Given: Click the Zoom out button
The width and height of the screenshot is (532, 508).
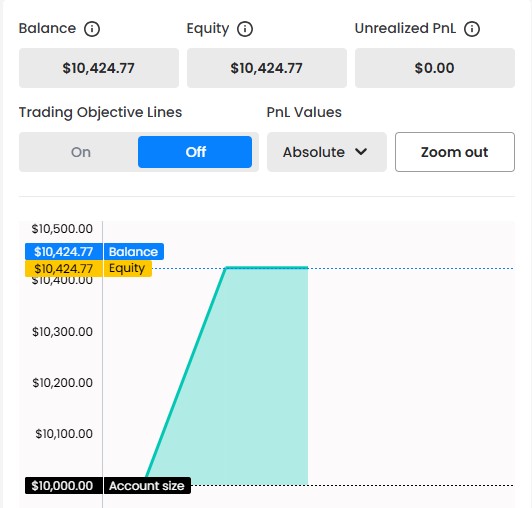Looking at the screenshot, I should click(455, 152).
